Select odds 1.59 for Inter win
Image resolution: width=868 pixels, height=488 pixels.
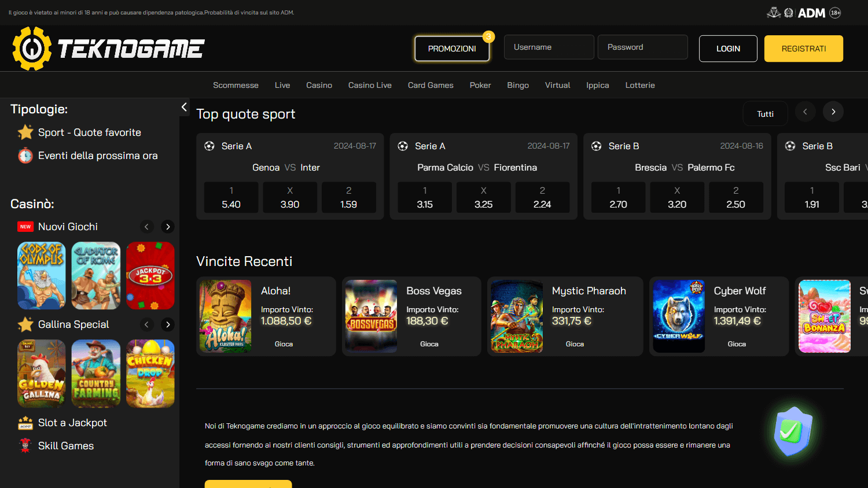click(349, 198)
